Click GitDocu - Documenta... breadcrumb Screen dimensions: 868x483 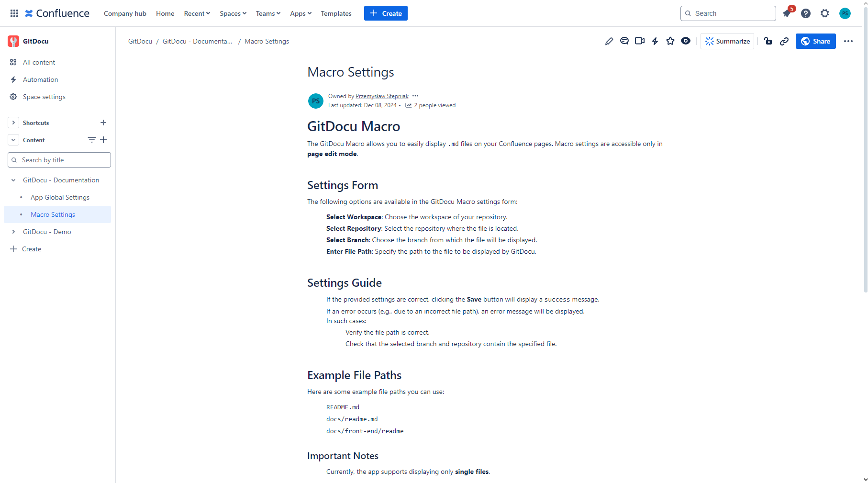point(197,41)
